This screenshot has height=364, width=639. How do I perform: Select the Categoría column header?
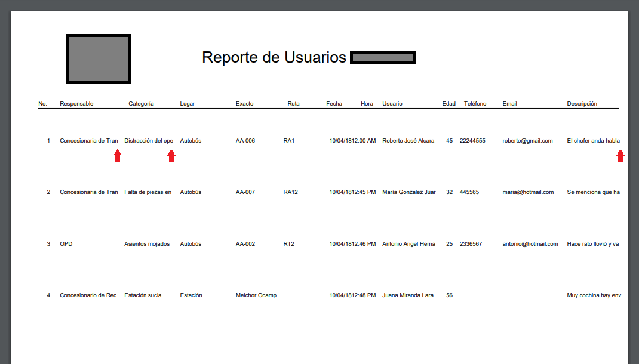(141, 104)
